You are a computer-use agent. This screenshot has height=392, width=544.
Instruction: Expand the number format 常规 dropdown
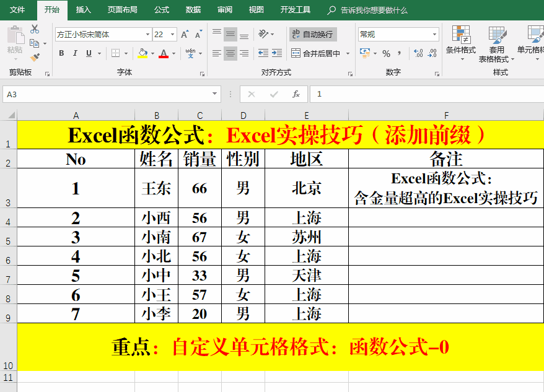(x=434, y=35)
